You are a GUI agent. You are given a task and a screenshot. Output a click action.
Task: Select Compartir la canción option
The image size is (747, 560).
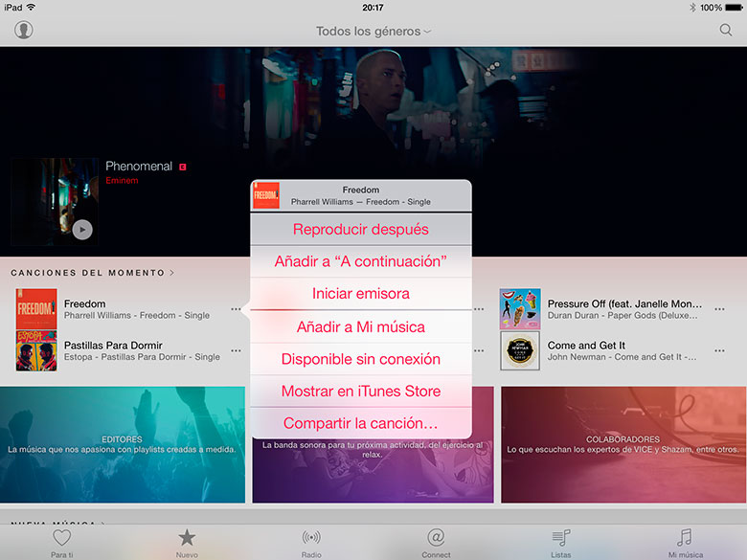[361, 423]
